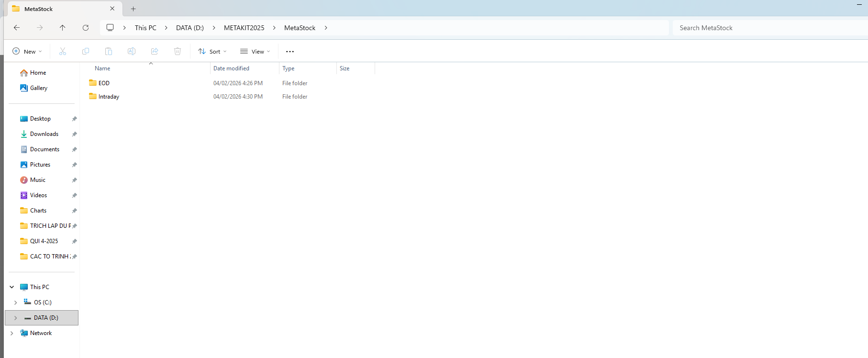Add a new tab with plus button

[134, 9]
